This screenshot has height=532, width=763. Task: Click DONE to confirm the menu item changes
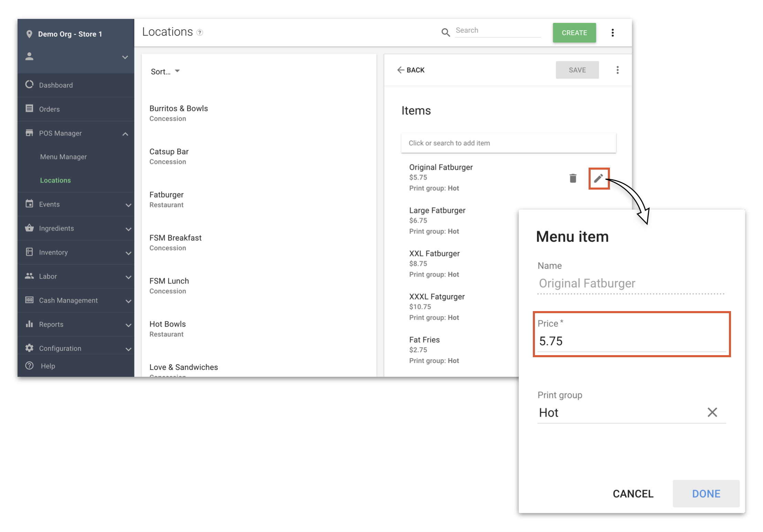click(x=706, y=494)
